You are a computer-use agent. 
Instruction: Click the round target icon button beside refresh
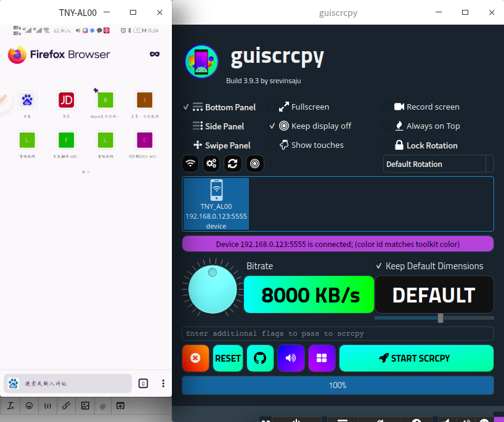pyautogui.click(x=255, y=164)
